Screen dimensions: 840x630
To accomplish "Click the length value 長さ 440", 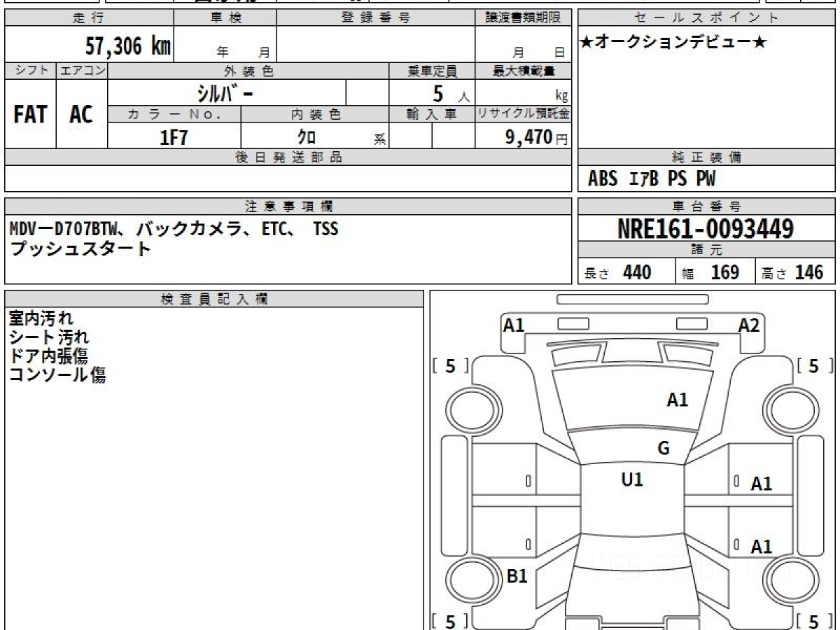I will 617,273.
